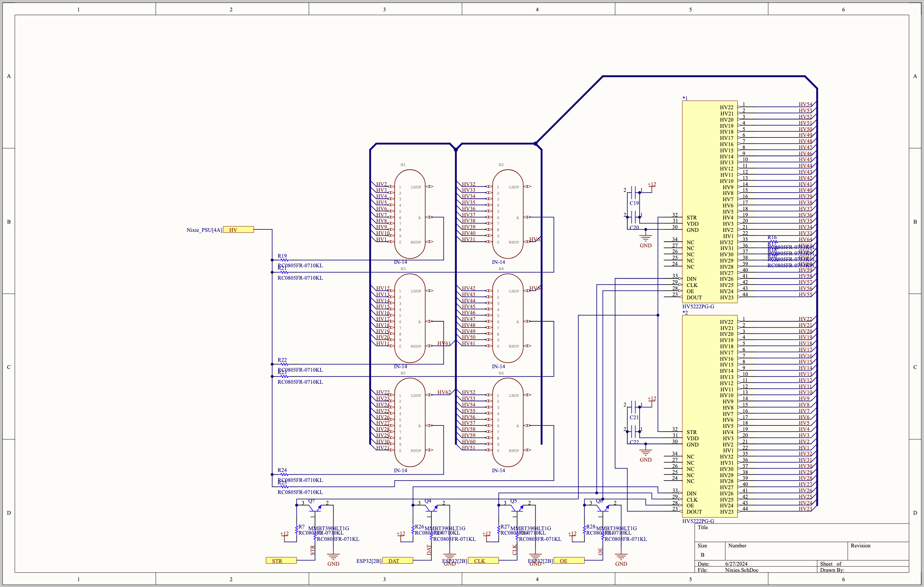This screenshot has height=587, width=924.
Task: Select capacitor C20 symbol
Action: pyautogui.click(x=633, y=217)
